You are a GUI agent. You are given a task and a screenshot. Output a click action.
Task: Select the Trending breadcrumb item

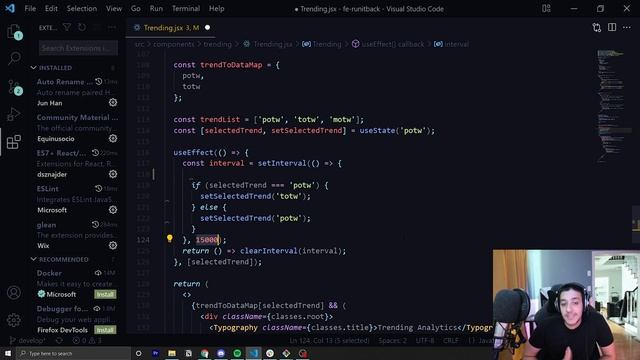[322, 44]
